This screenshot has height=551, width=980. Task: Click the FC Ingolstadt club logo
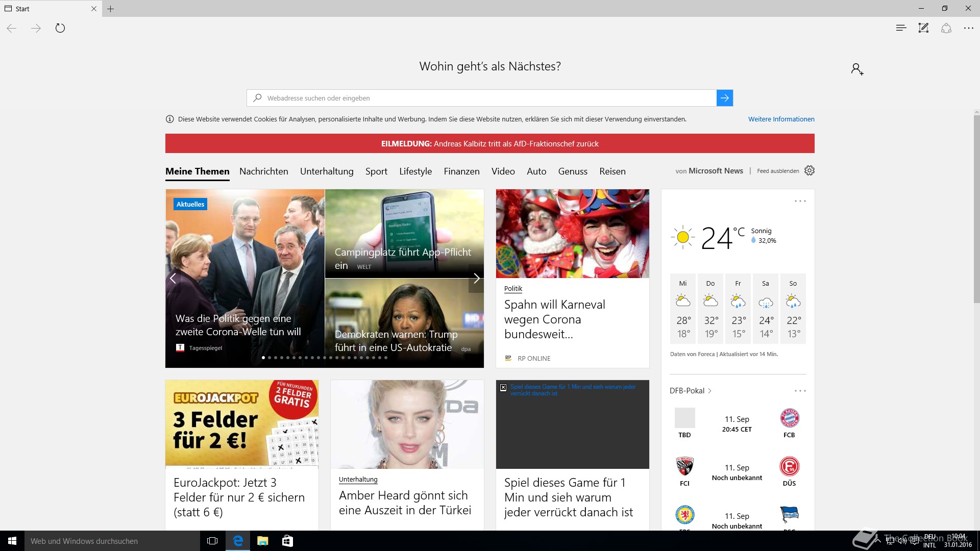tap(684, 467)
